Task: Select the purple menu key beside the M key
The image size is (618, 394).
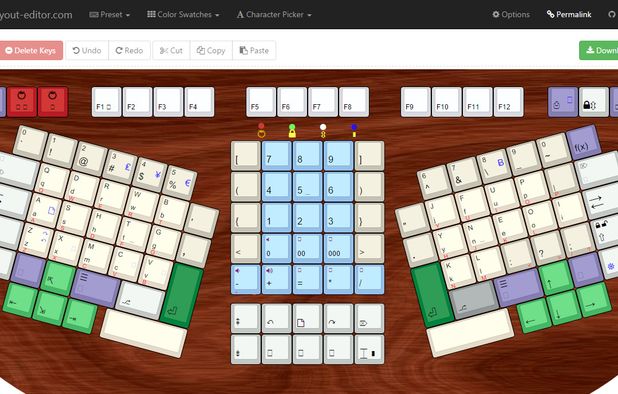Action: coord(96,288)
